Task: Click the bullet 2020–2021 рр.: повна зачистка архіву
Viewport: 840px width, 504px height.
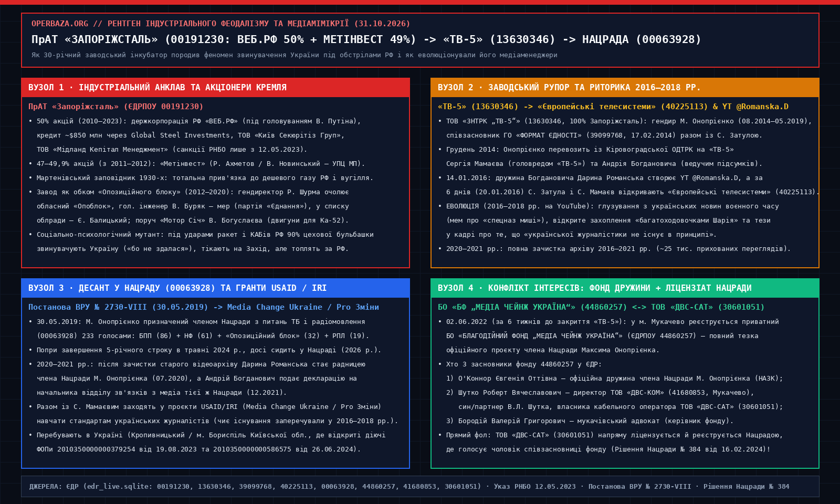Action: [x=614, y=249]
